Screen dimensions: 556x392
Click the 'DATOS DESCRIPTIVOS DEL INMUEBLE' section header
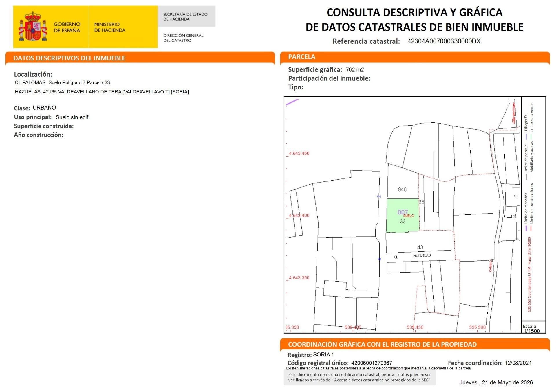[69, 58]
